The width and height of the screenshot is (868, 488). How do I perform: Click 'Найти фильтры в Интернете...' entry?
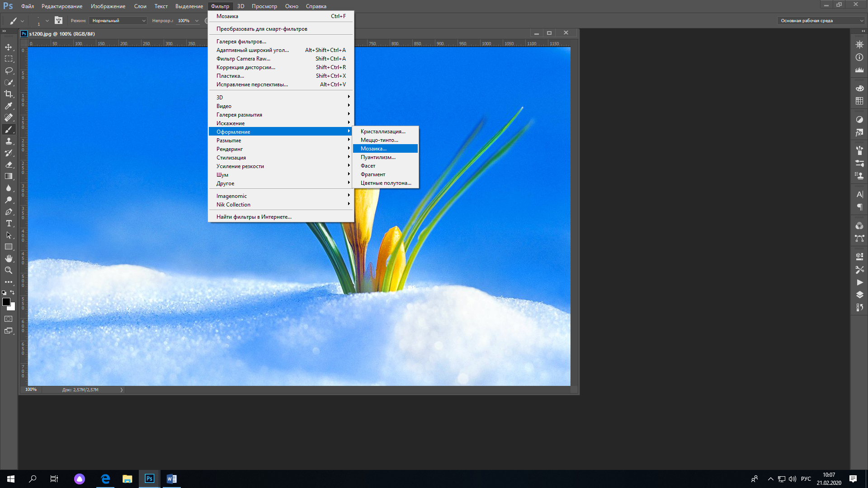(254, 217)
